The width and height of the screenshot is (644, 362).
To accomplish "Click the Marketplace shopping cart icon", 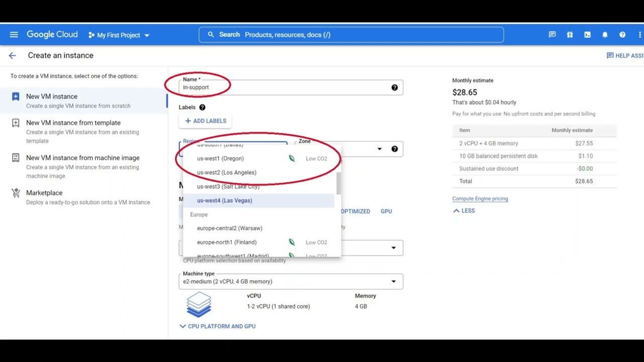I will coord(16,193).
